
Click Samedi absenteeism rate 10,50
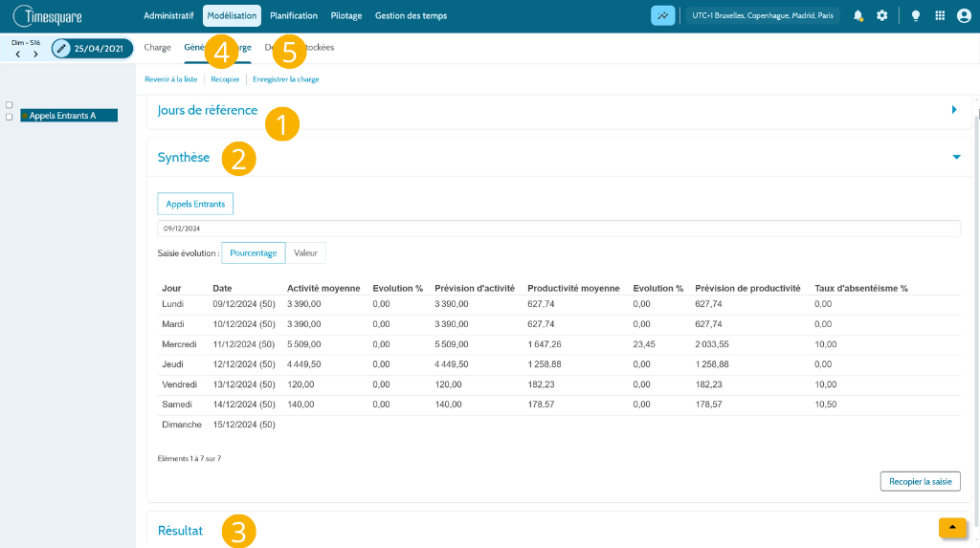826,405
